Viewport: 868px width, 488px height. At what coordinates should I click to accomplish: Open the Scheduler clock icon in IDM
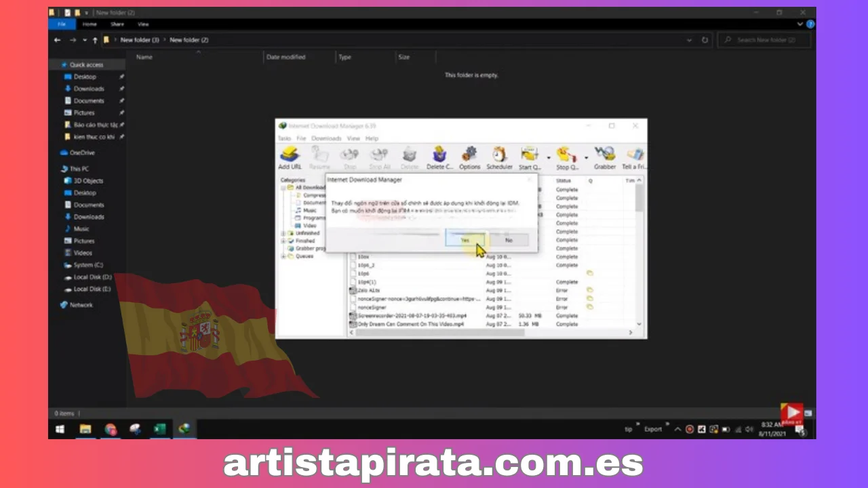[x=499, y=159]
